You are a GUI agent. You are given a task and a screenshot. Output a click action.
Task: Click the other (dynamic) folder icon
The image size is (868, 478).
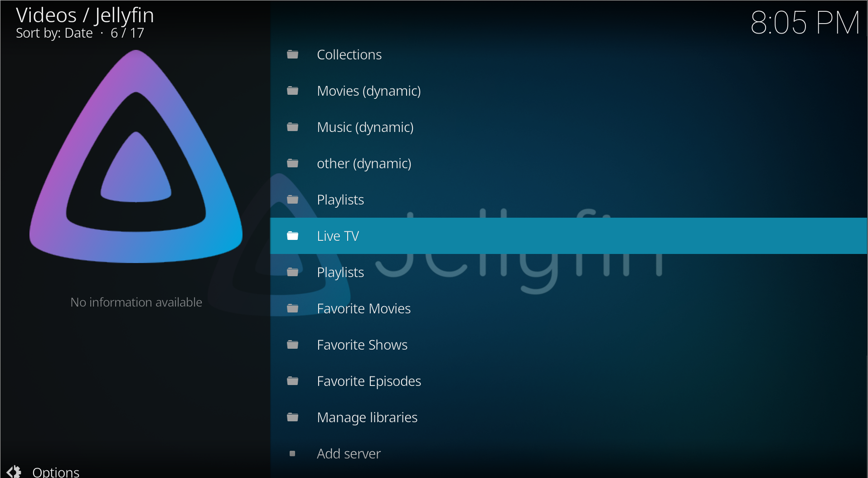[292, 163]
